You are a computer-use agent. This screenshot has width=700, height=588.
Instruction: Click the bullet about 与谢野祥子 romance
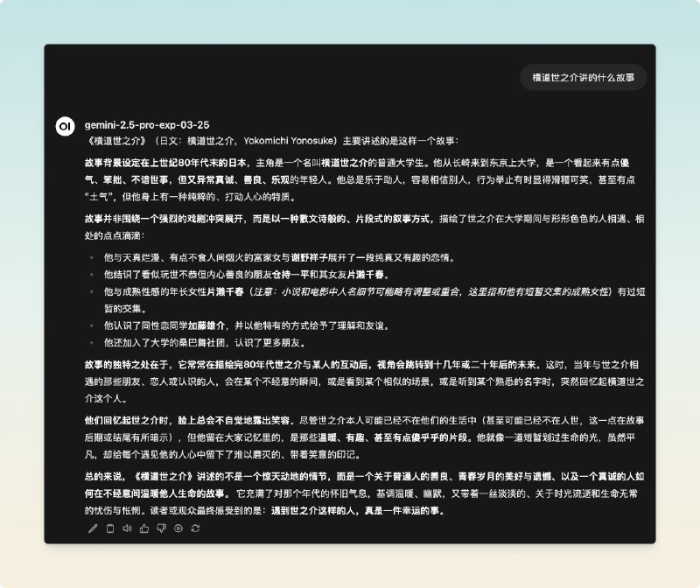[x=262, y=255]
